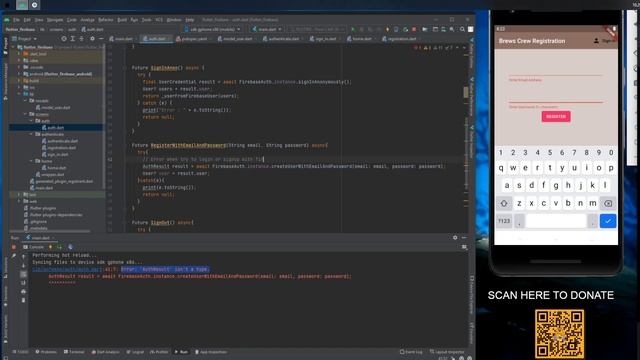The height and width of the screenshot is (360, 640).
Task: Click the person icon in the emulator app bar
Action: pos(596,41)
